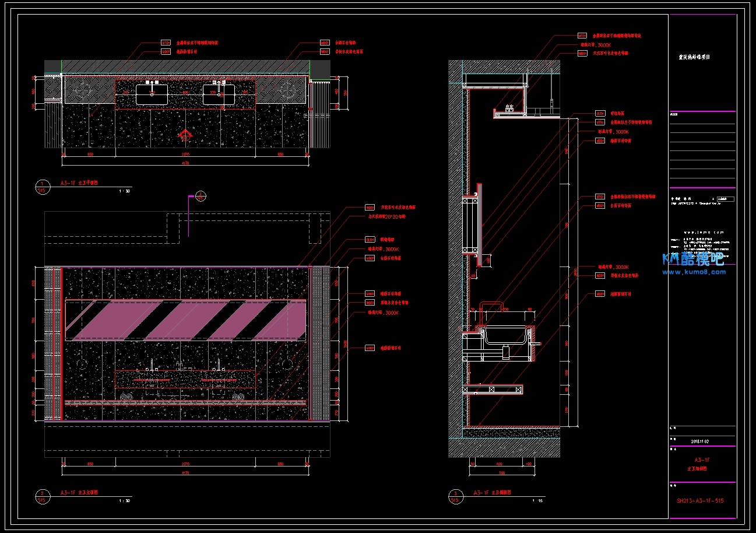This screenshot has width=756, height=533.
Task: Click drawing number bubble 3 beside section title
Action: point(453,496)
